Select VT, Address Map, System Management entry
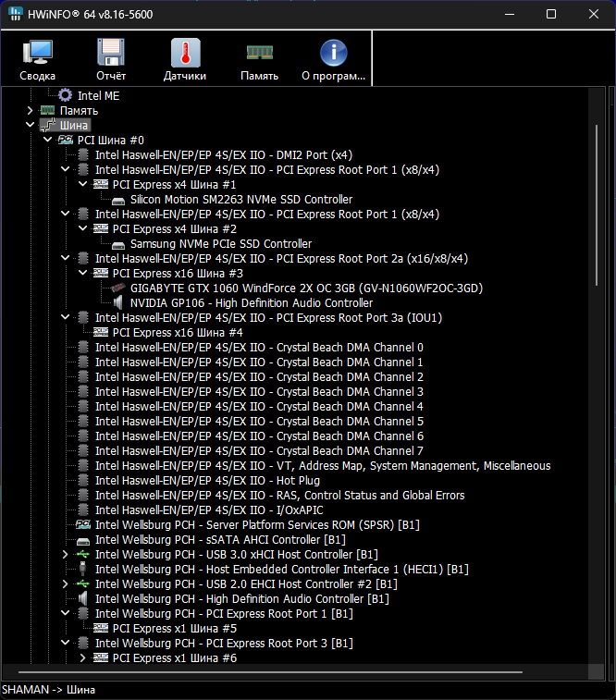616x700 pixels. tap(323, 466)
